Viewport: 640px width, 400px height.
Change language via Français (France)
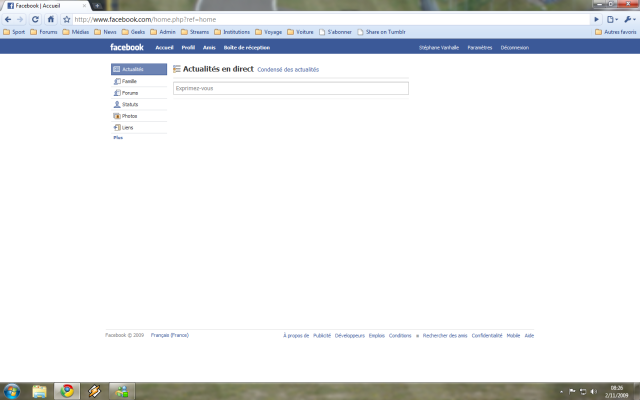170,335
